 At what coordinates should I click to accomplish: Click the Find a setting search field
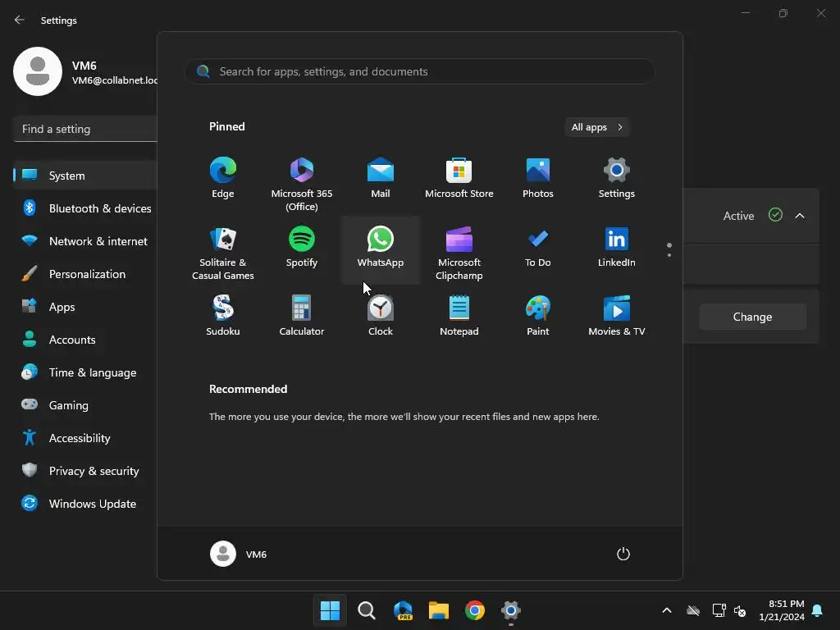coord(85,129)
